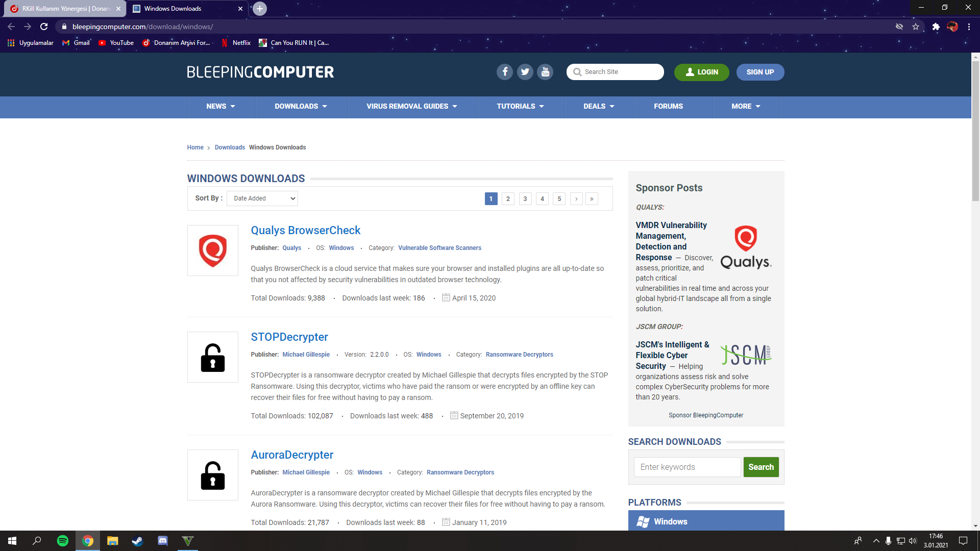Click the AuroraDecrypter padlock thumbnail

[213, 475]
